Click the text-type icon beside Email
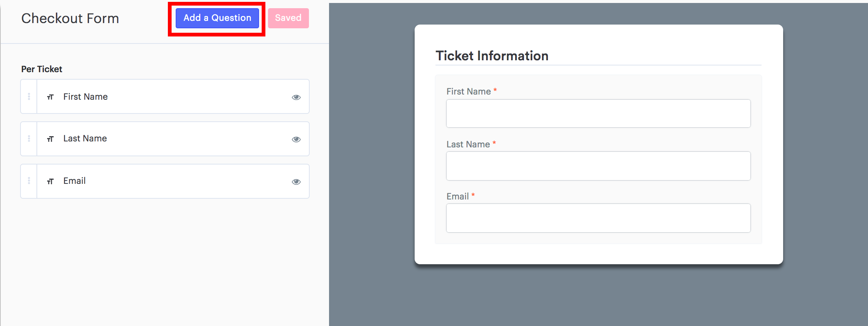 50,182
